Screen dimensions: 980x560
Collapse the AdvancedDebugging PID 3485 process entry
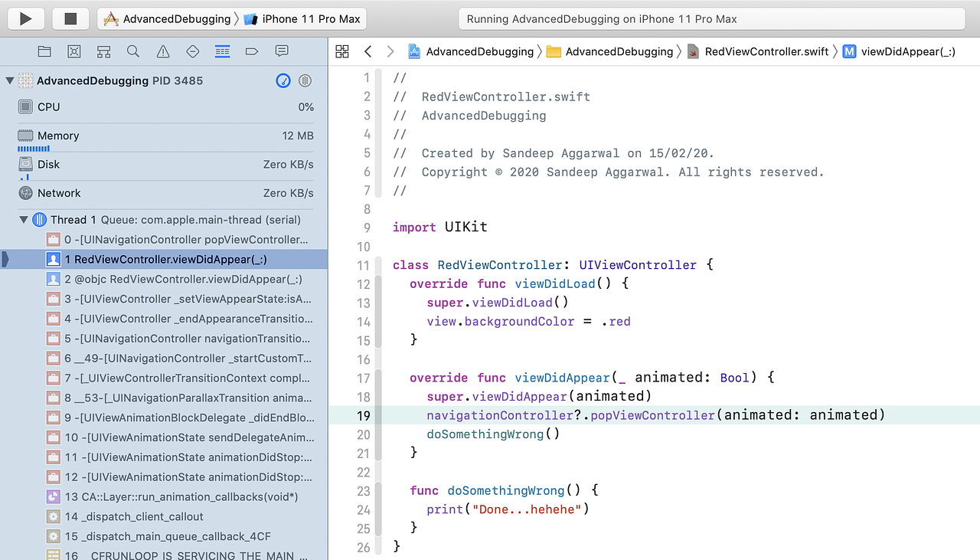(9, 80)
